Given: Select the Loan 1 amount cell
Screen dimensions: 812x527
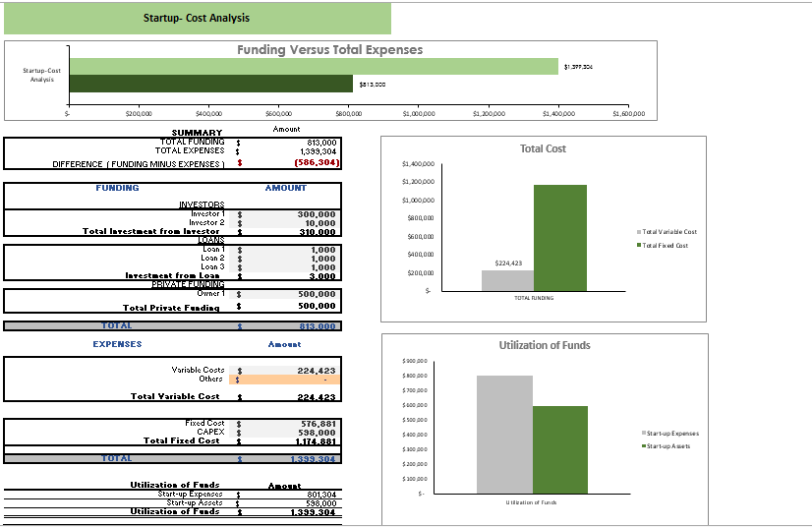Looking at the screenshot, I should pos(284,250).
